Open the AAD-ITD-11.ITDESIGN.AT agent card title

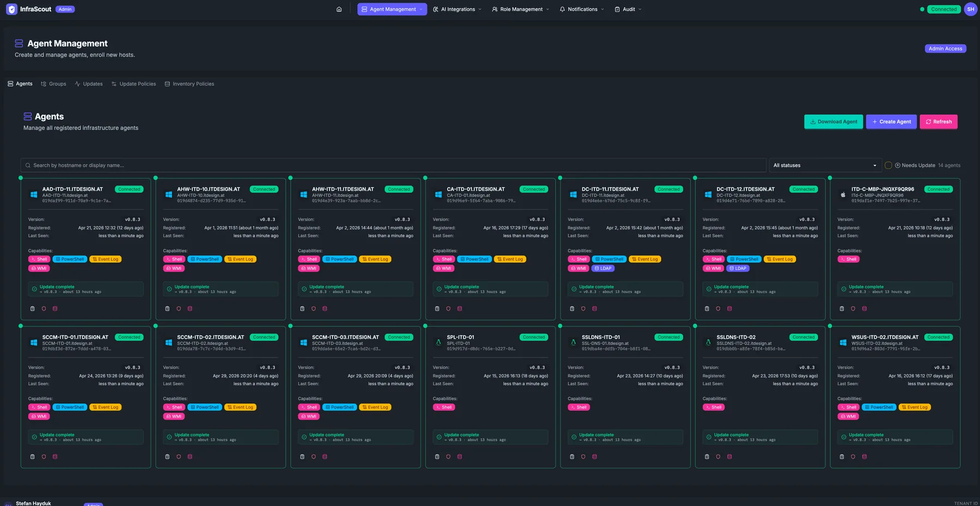point(72,189)
